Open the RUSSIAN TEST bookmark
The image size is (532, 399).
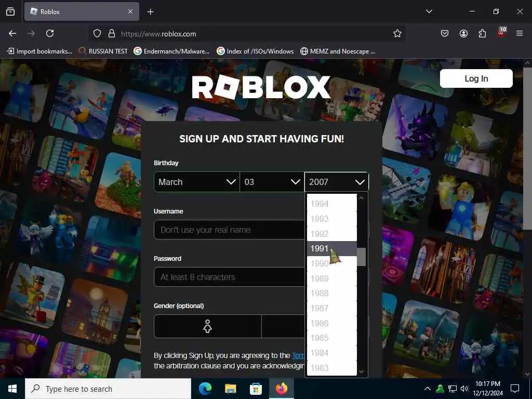pos(103,51)
